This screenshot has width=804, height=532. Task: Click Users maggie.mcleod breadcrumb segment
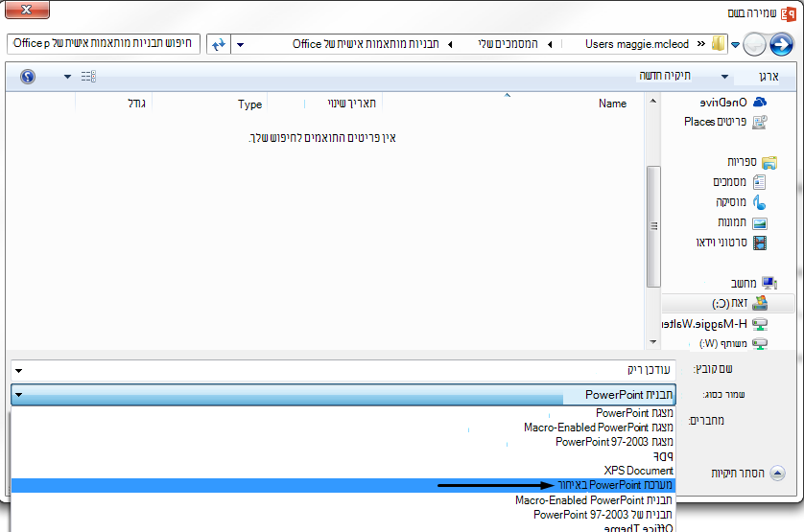[637, 44]
